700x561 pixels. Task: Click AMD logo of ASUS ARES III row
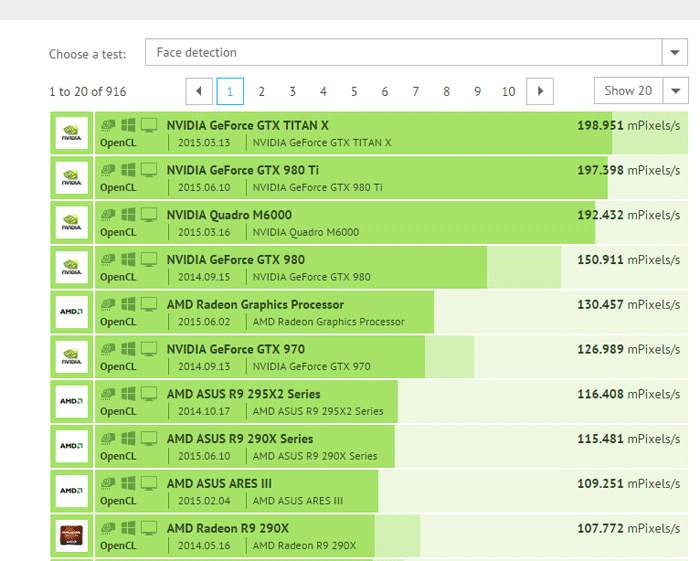pyautogui.click(x=71, y=490)
